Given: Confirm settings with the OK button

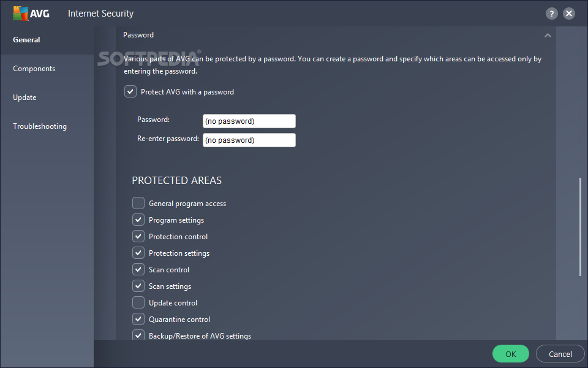Looking at the screenshot, I should coord(511,354).
